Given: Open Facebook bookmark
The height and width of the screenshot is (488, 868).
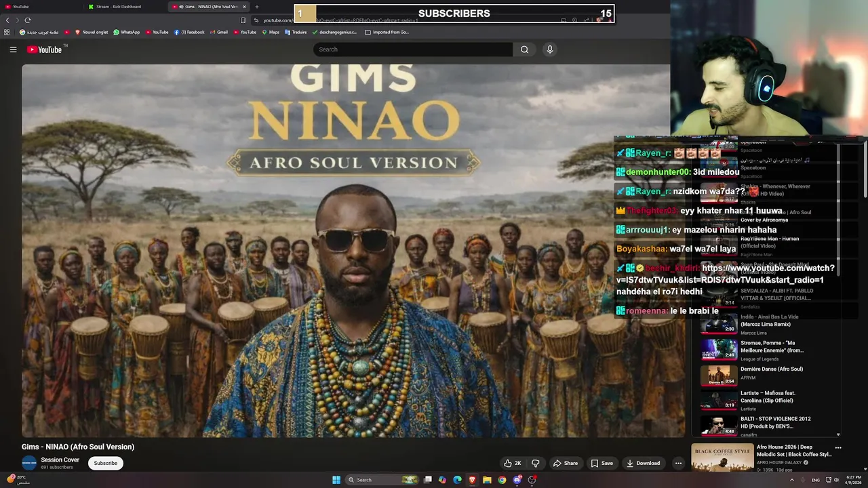Looking at the screenshot, I should [189, 32].
